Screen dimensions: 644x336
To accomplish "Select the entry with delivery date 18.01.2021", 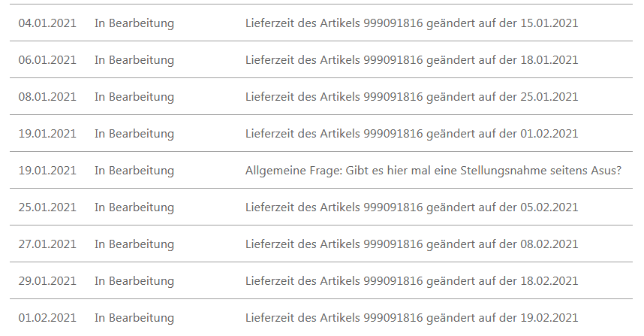I will [411, 60].
